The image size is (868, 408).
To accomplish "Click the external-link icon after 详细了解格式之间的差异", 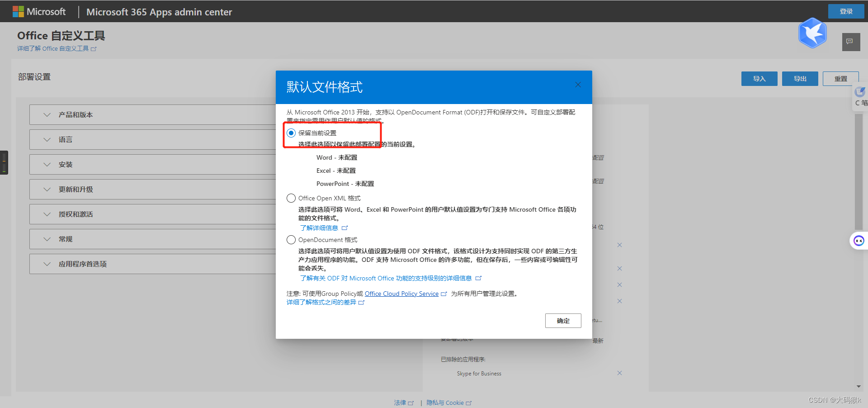I will [x=361, y=303].
